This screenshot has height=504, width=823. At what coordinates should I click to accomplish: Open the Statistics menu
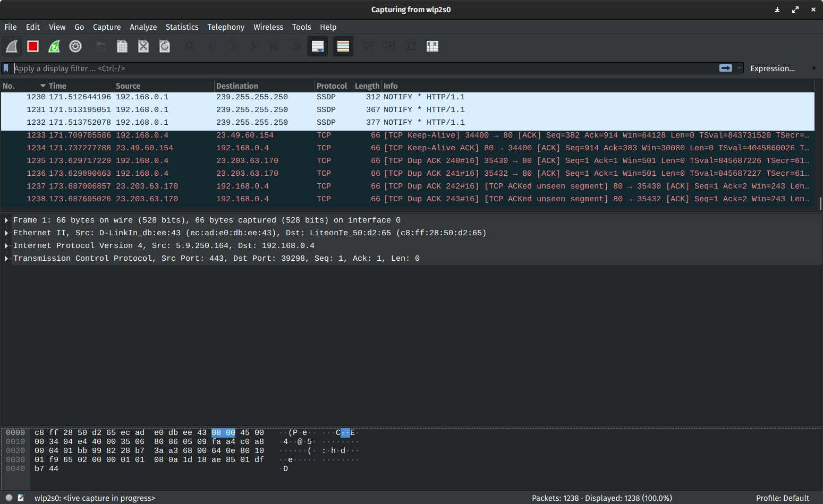[x=182, y=27]
